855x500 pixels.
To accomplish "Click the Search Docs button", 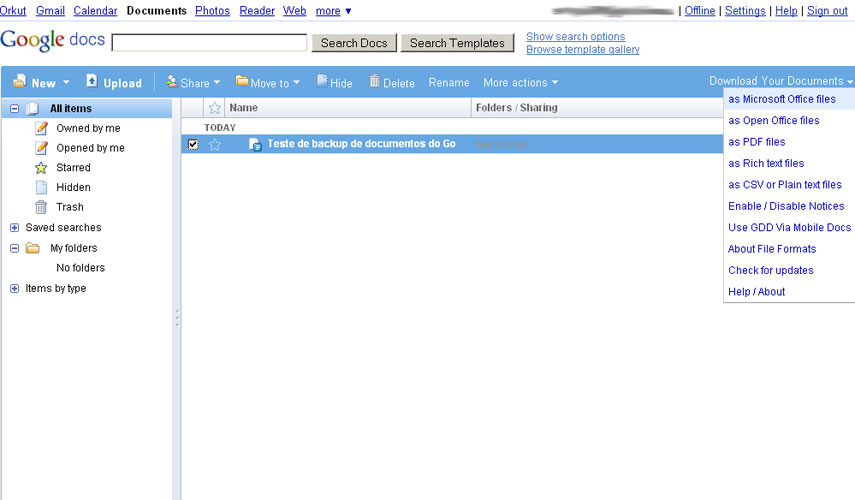I will click(x=354, y=43).
